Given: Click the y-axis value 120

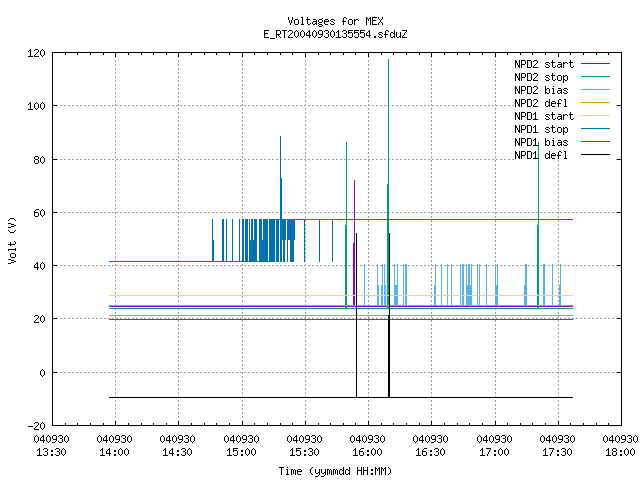Looking at the screenshot, I should 36,53.
